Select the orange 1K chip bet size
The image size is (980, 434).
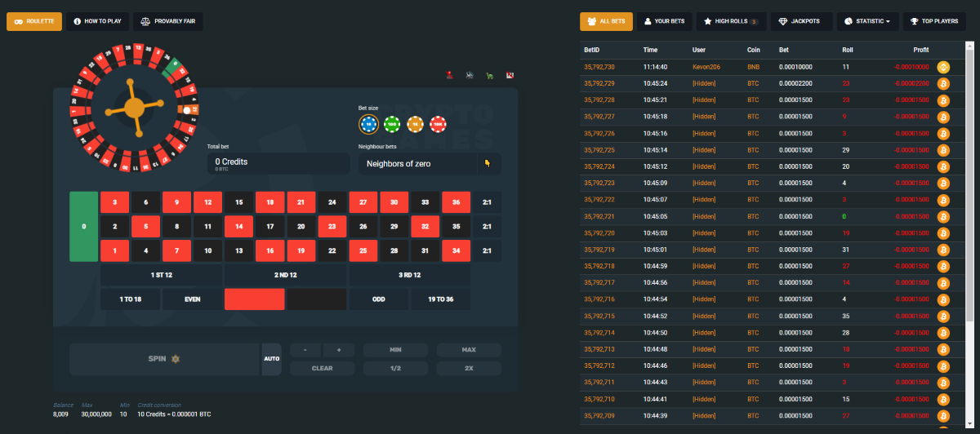[416, 124]
